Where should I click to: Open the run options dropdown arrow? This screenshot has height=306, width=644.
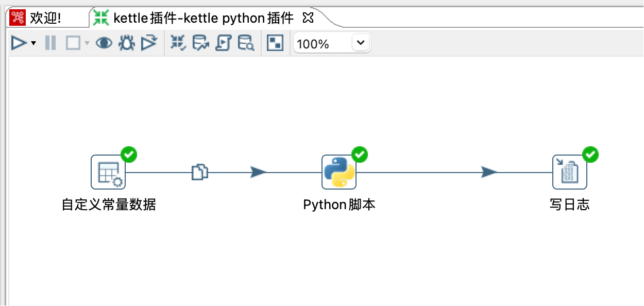click(33, 44)
